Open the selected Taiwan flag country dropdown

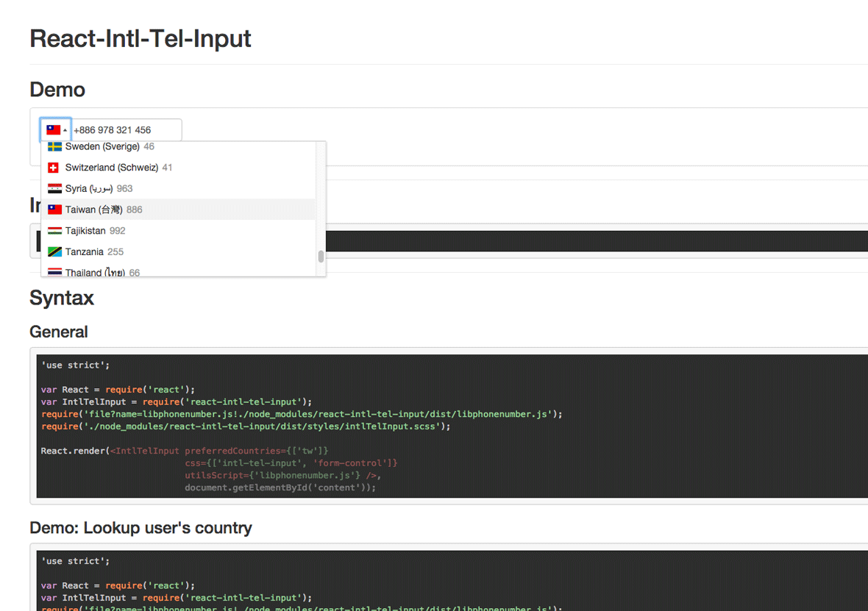pos(56,130)
